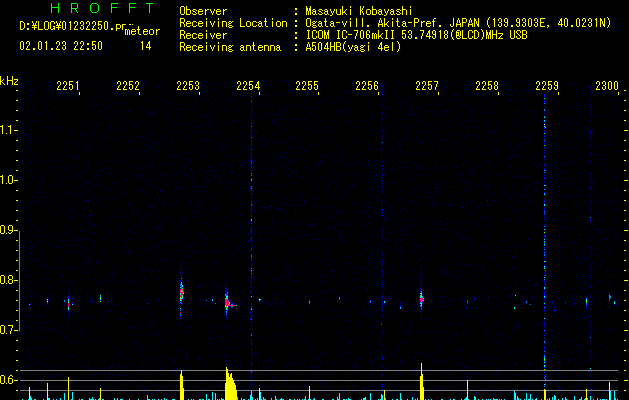
Task: Click time axis marker 2253
Action: tap(188, 85)
